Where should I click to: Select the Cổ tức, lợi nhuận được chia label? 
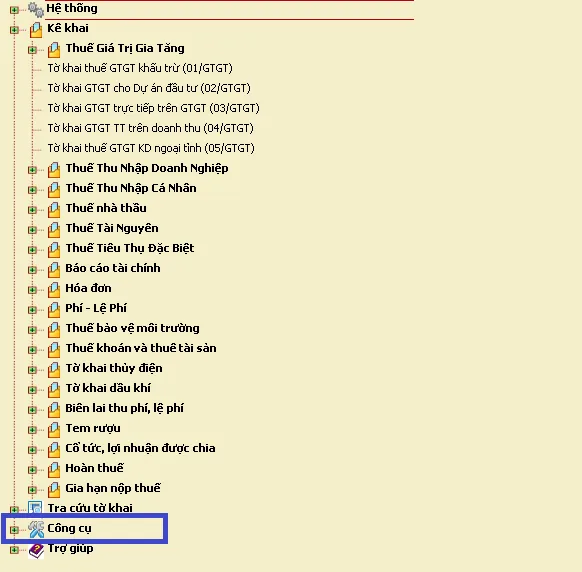click(x=140, y=448)
